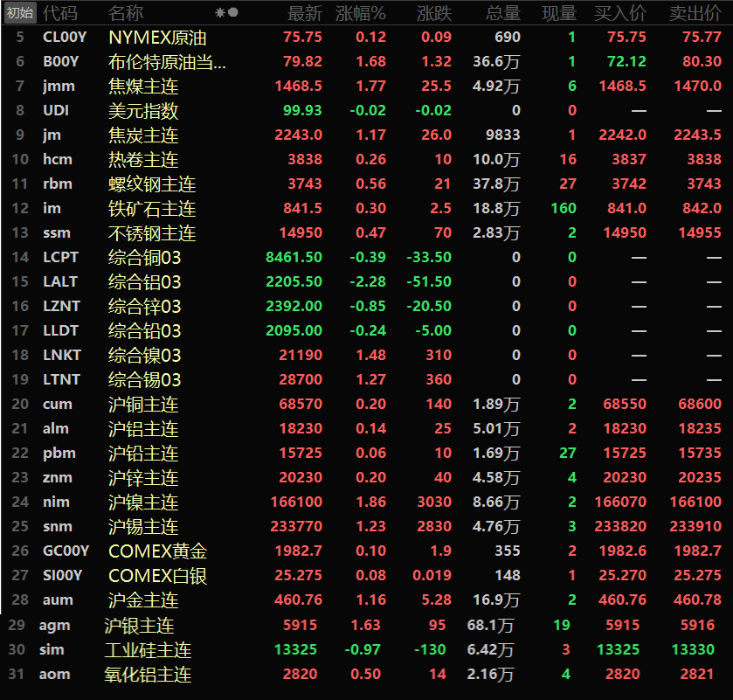This screenshot has height=700, width=733.
Task: Select the 沪铝主连 row name
Action: [143, 429]
